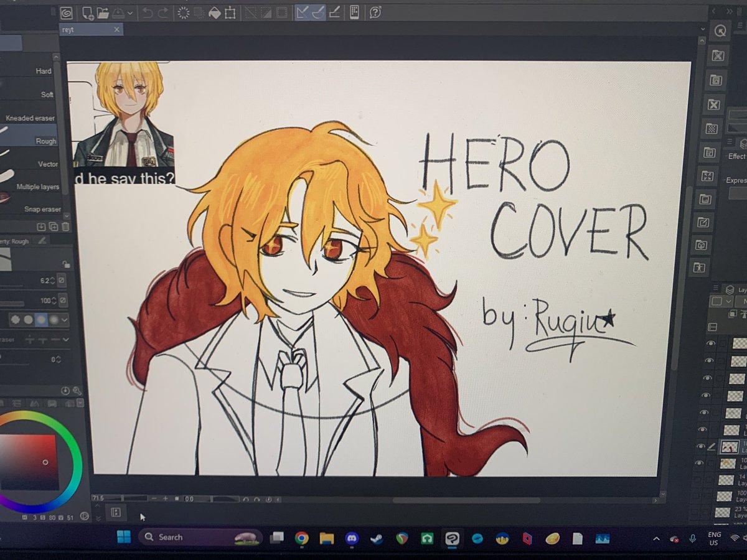Click the duplicate sub tool icon
Screen dimensions: 747x560
pos(53,227)
